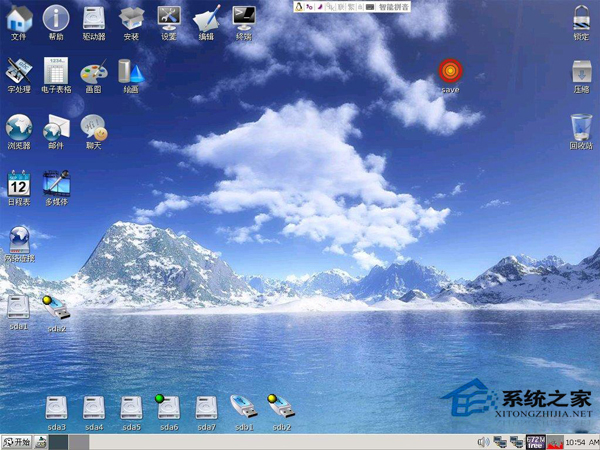This screenshot has height=450, width=600.
Task: Open the 设置 (Setup) tools icon
Action: pyautogui.click(x=169, y=18)
